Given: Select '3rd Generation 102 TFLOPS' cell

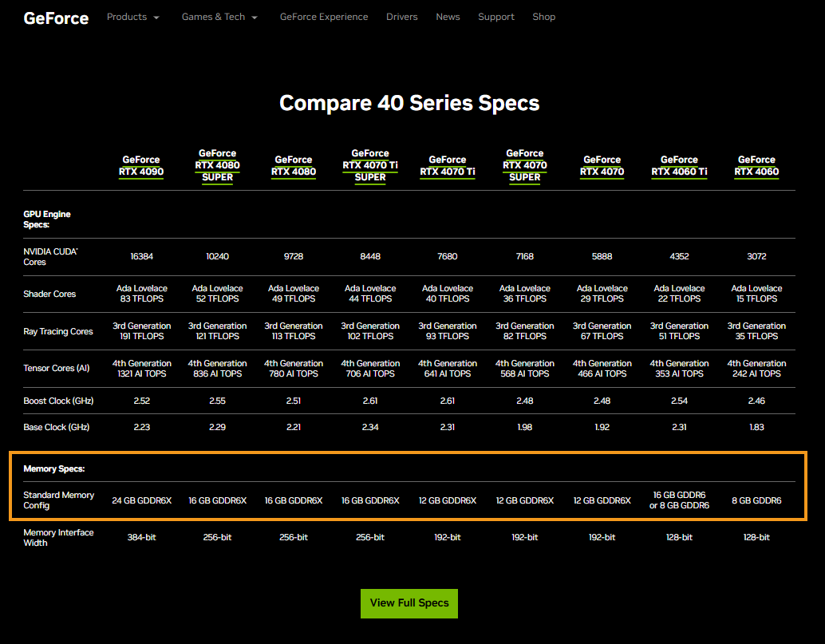Looking at the screenshot, I should [x=370, y=331].
